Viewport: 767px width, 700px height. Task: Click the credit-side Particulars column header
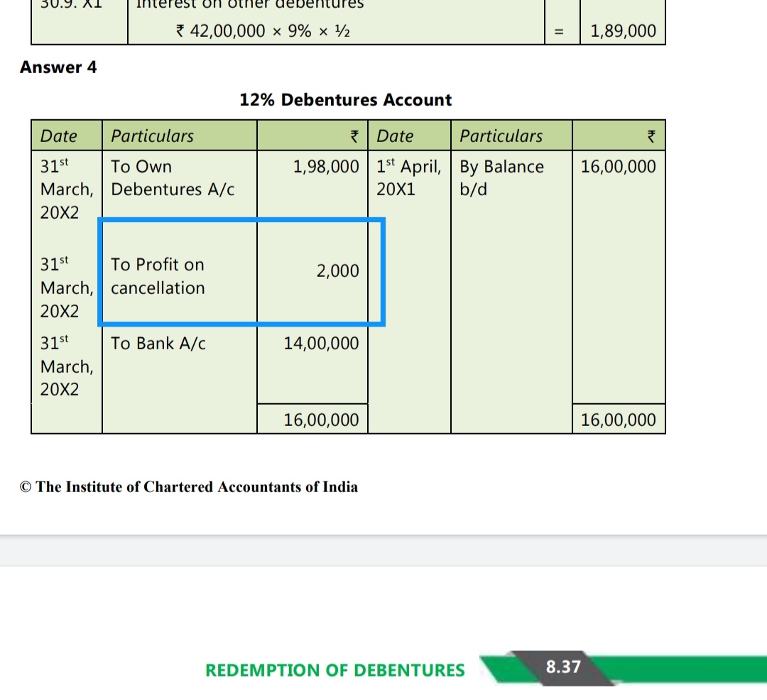(x=501, y=136)
